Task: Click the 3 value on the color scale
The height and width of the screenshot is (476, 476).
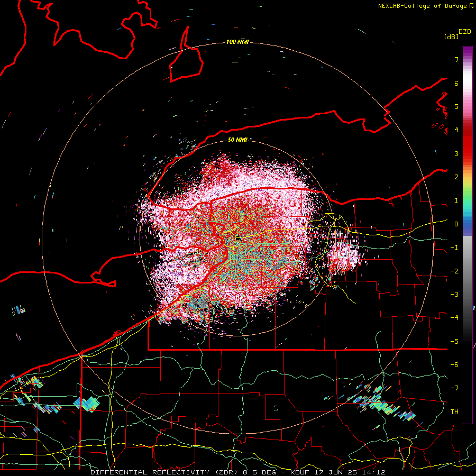Action: pyautogui.click(x=456, y=153)
